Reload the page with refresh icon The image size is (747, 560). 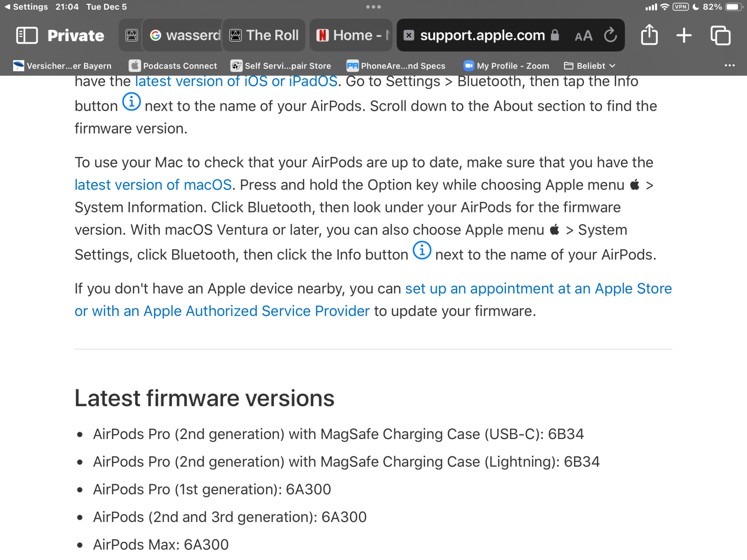pyautogui.click(x=610, y=35)
